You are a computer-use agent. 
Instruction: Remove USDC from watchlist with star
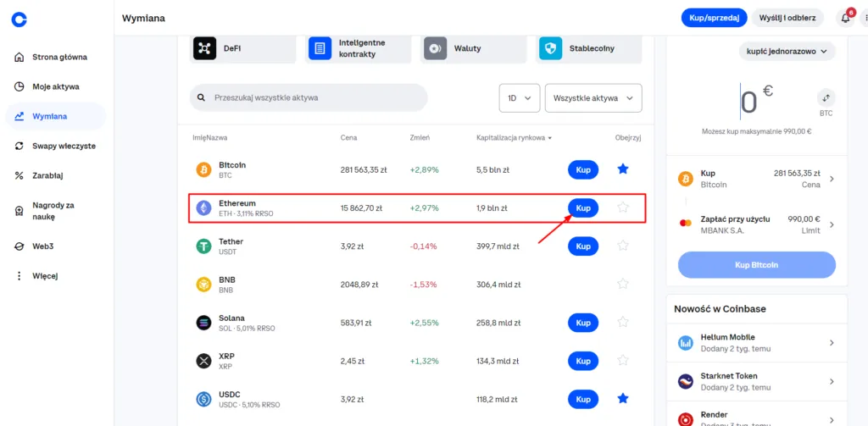(x=623, y=398)
